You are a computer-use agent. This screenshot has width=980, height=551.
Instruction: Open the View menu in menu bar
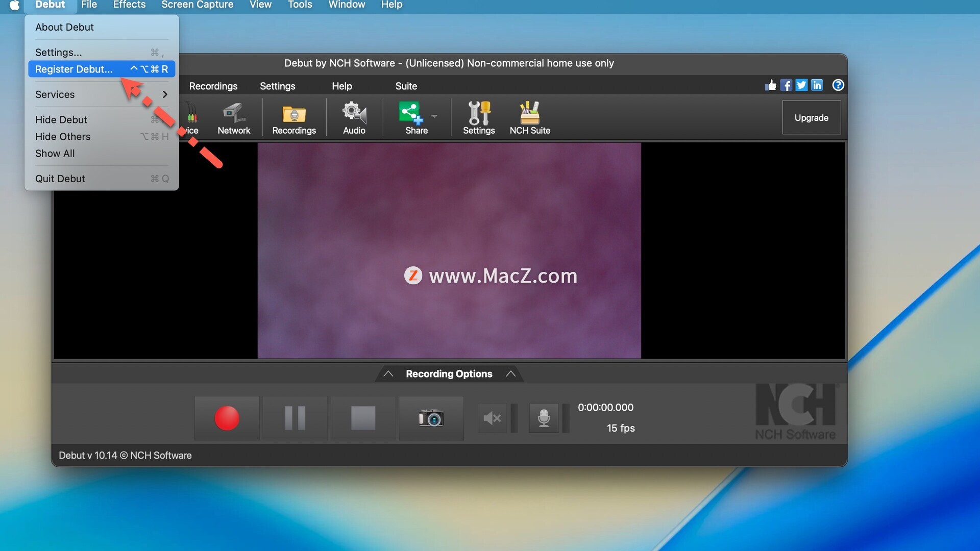coord(260,5)
